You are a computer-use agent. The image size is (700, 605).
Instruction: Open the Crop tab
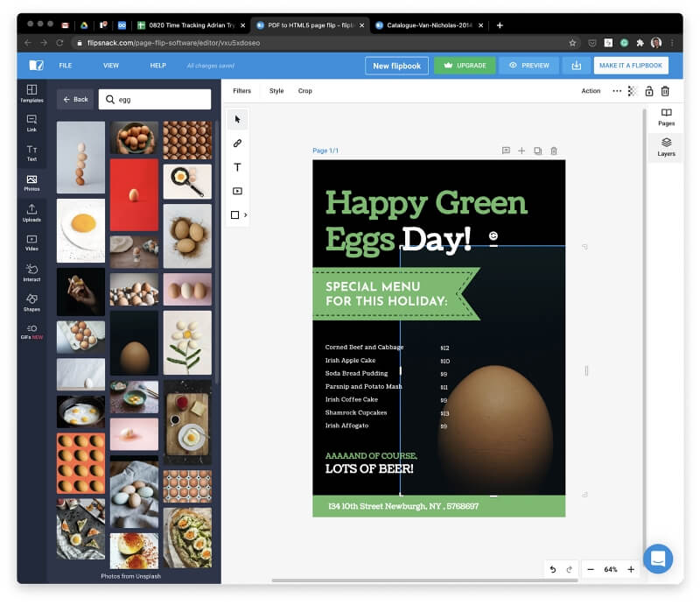(304, 91)
